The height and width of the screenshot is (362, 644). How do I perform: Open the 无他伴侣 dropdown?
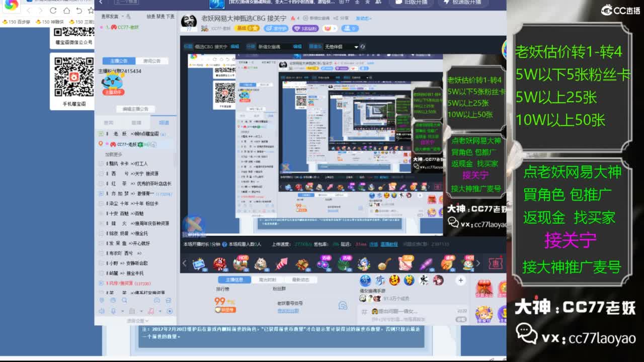(341, 47)
